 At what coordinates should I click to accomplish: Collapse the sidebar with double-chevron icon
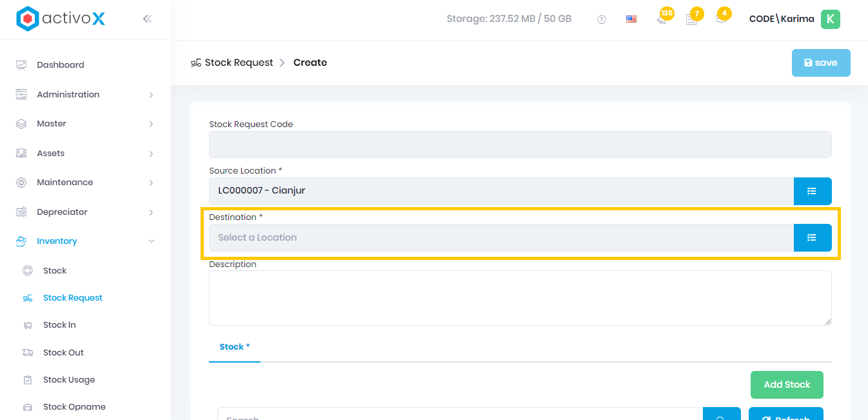coord(147,19)
